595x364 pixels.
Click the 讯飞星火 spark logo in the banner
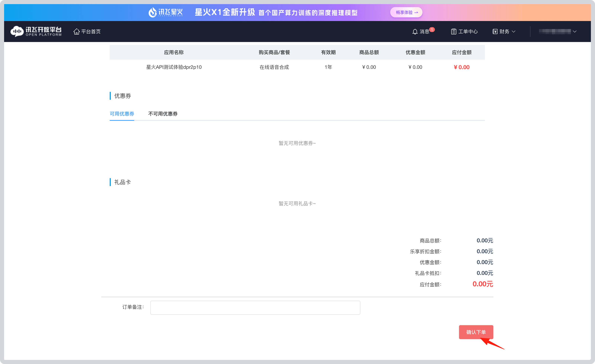tap(165, 12)
